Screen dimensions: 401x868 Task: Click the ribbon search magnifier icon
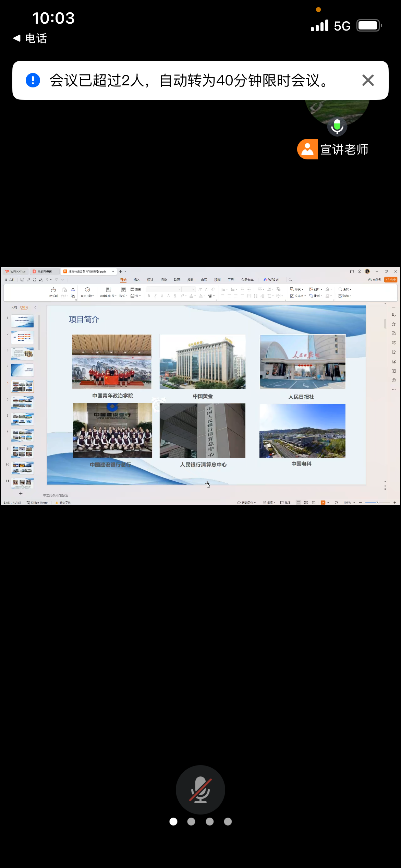pyautogui.click(x=290, y=280)
